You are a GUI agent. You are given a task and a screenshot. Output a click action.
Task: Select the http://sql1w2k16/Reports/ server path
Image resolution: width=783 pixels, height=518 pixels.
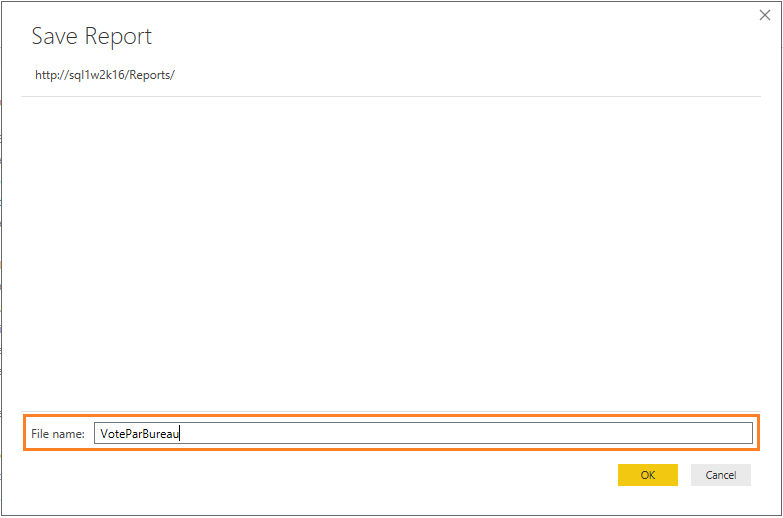pyautogui.click(x=105, y=75)
